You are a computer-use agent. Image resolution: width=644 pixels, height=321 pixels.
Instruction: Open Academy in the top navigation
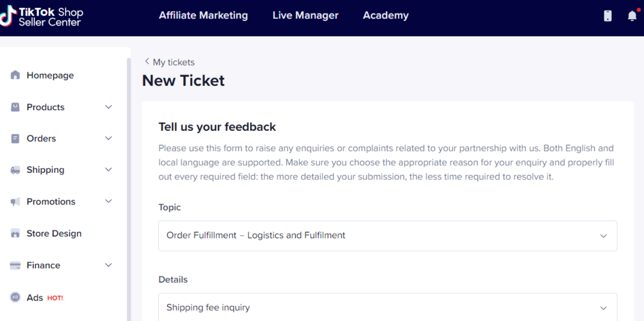(385, 16)
